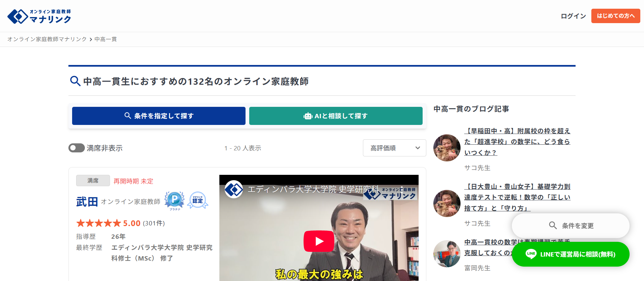Click the floating 条件を変更 button

571,226
